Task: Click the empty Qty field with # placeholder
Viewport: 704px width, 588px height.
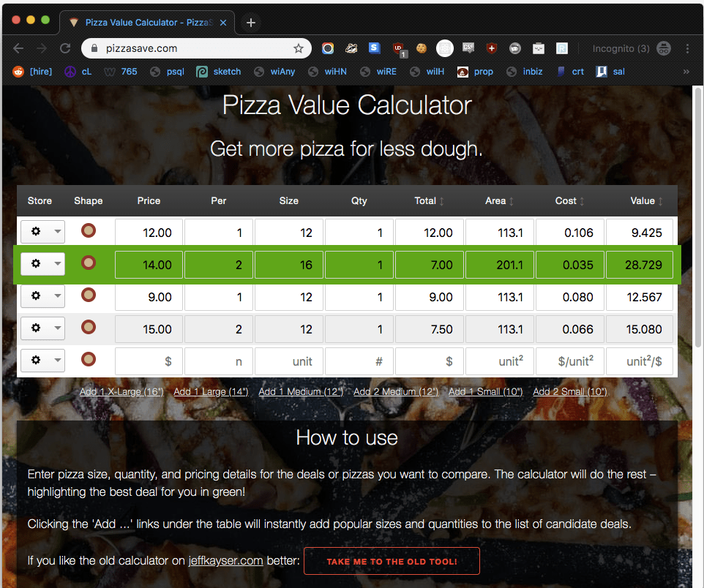Action: pos(359,361)
